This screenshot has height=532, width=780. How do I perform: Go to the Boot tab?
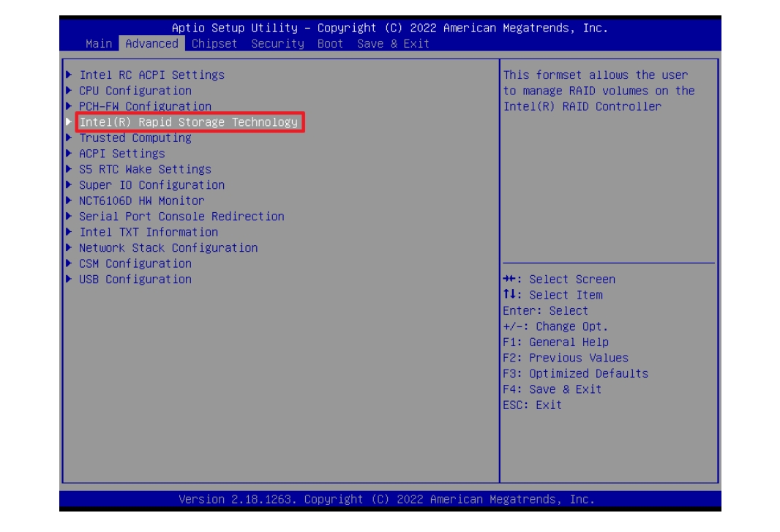click(x=330, y=44)
